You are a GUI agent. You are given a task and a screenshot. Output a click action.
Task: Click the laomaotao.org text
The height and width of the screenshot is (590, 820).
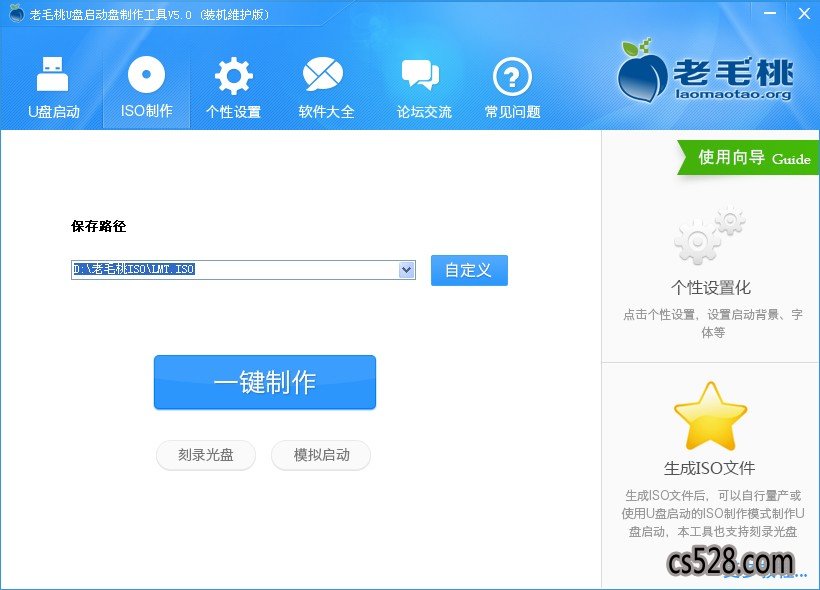pos(733,94)
